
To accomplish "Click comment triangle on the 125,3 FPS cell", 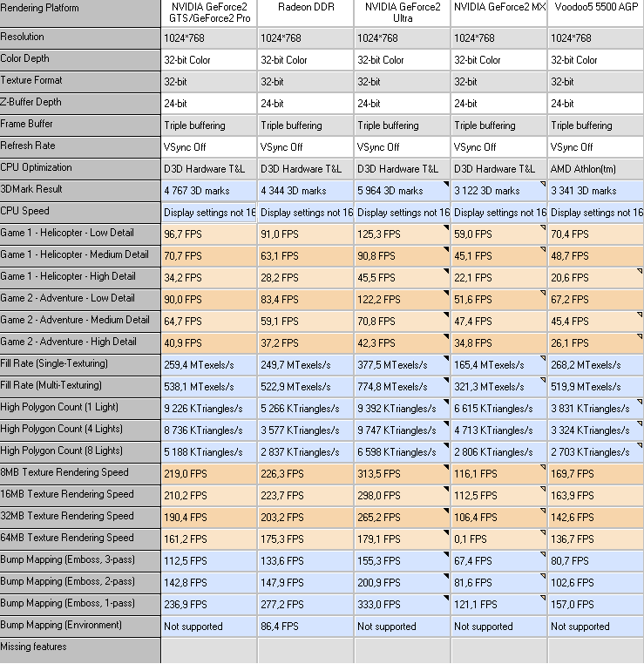I will (446, 227).
